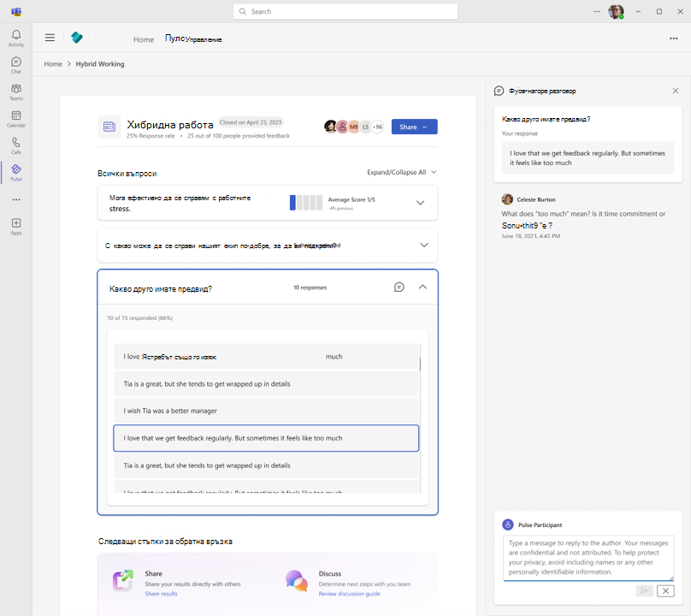Select the 'I wish Tia was a better manager' response
This screenshot has width=691, height=616.
coord(266,411)
